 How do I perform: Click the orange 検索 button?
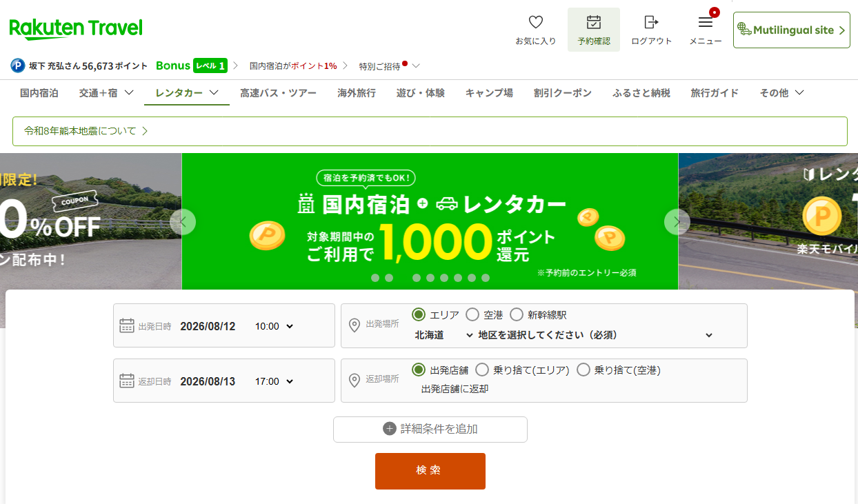coord(430,471)
